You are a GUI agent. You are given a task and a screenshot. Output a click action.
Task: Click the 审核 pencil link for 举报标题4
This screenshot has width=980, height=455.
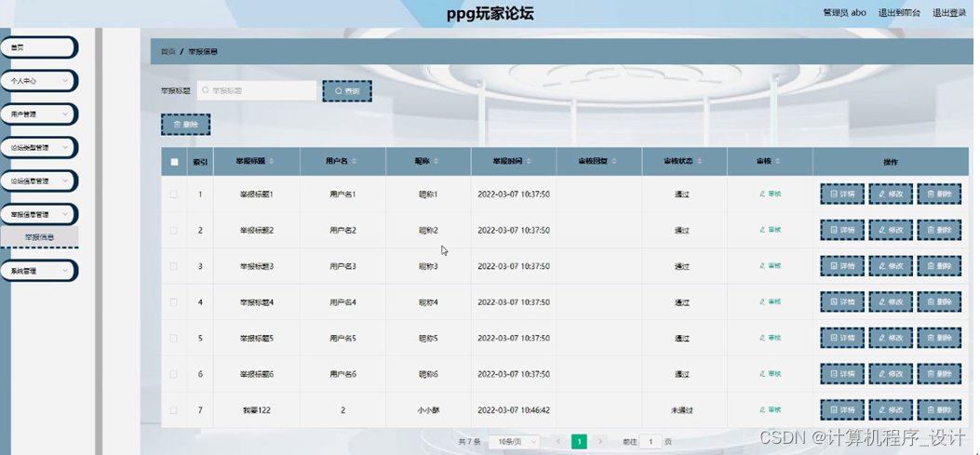[x=770, y=301]
